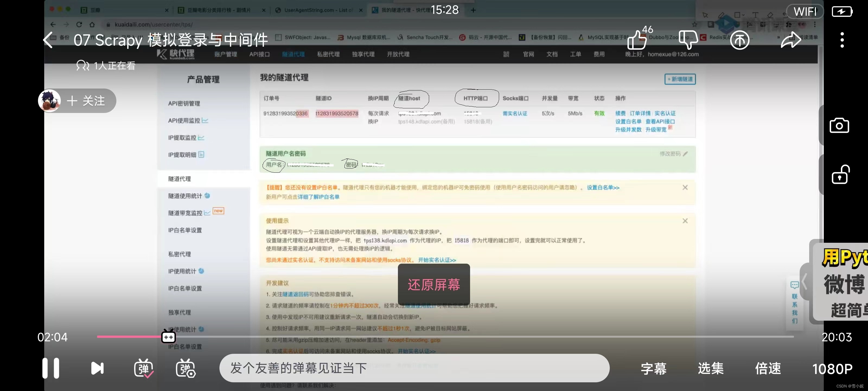Share the video via the share arrow
Viewport: 868px width, 391px height.
coord(790,39)
